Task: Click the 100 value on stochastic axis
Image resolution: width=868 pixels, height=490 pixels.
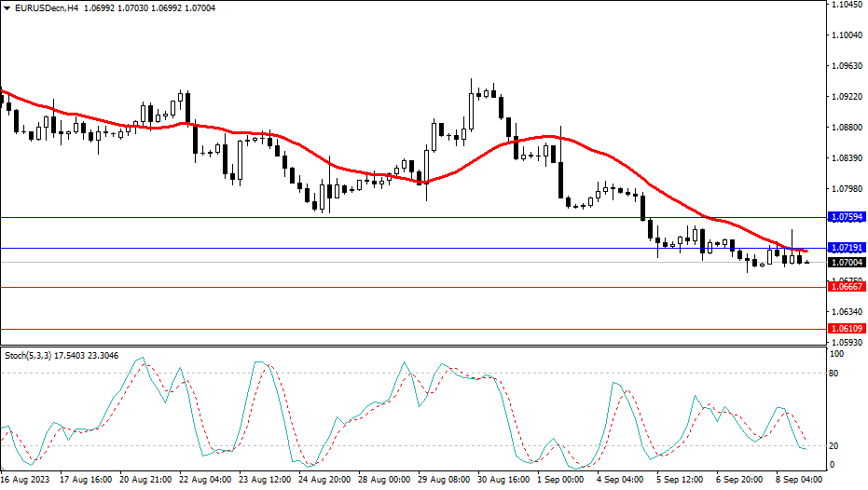Action: coord(838,355)
